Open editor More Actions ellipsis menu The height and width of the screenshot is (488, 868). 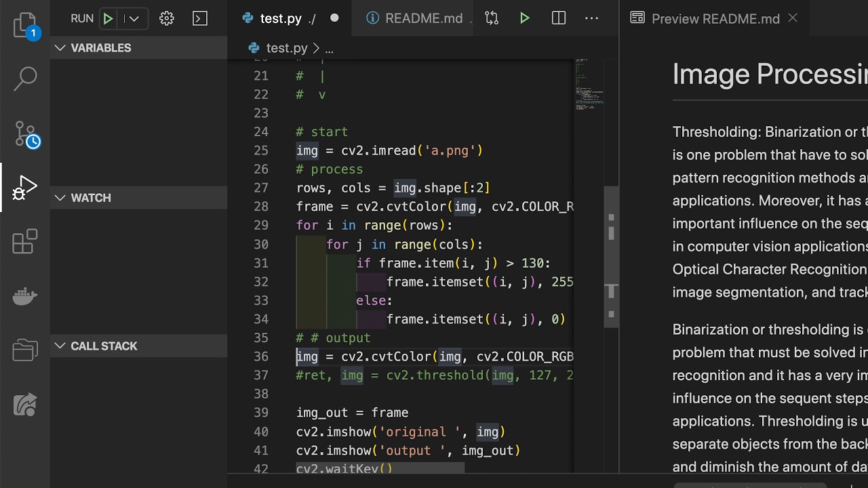click(591, 18)
